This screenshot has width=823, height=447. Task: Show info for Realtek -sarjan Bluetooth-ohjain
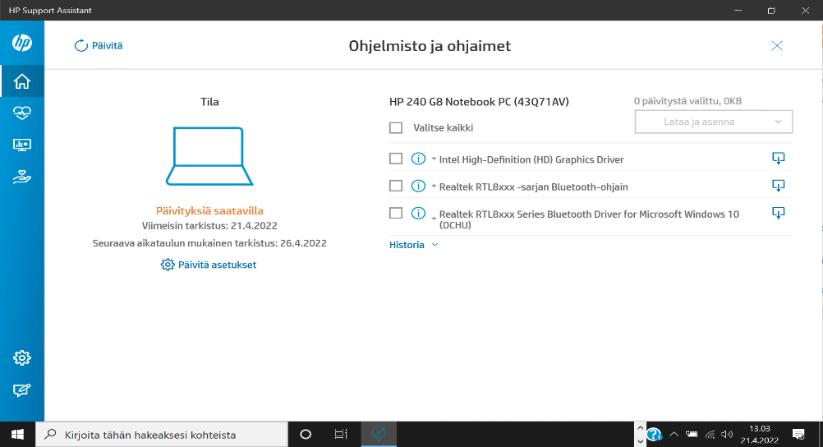418,186
